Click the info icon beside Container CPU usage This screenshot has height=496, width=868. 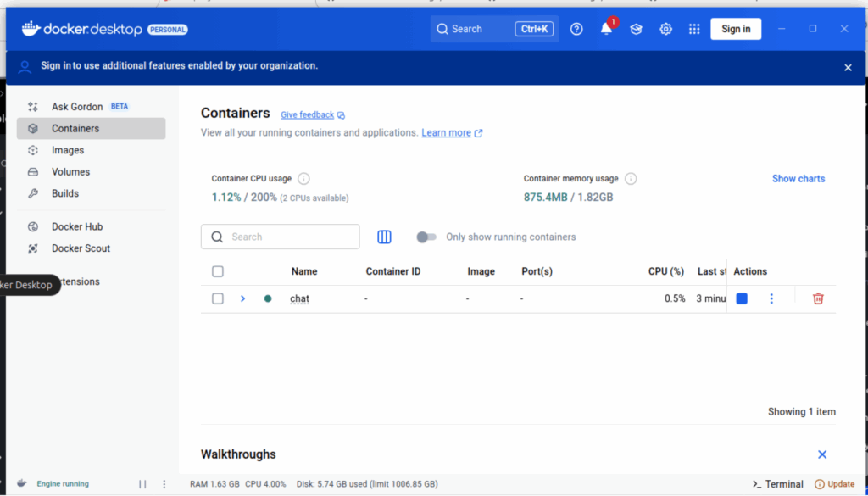click(303, 179)
